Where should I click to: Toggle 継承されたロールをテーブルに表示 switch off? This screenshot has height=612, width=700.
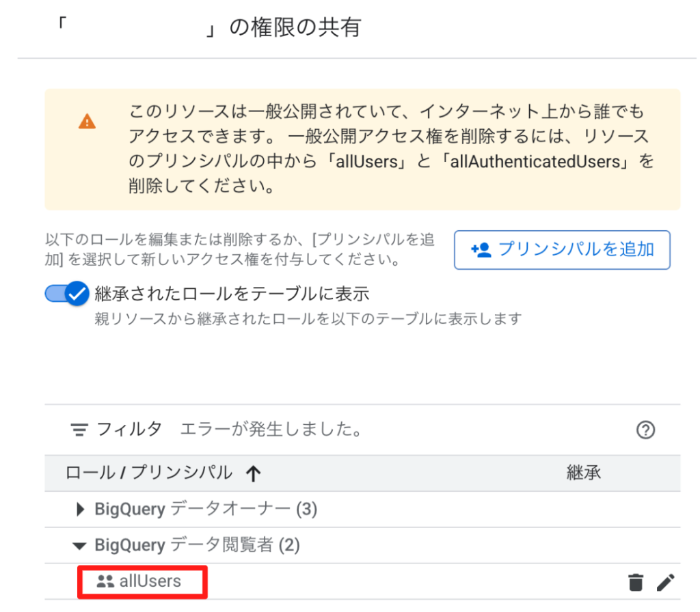pyautogui.click(x=67, y=294)
